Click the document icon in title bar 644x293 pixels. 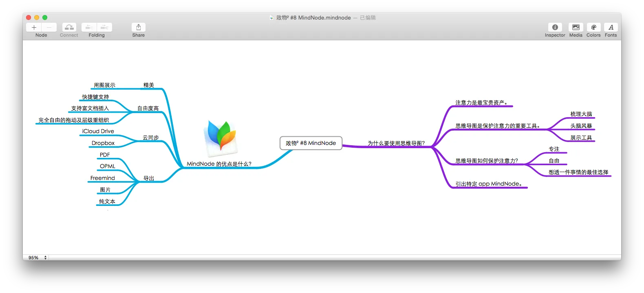pyautogui.click(x=271, y=18)
